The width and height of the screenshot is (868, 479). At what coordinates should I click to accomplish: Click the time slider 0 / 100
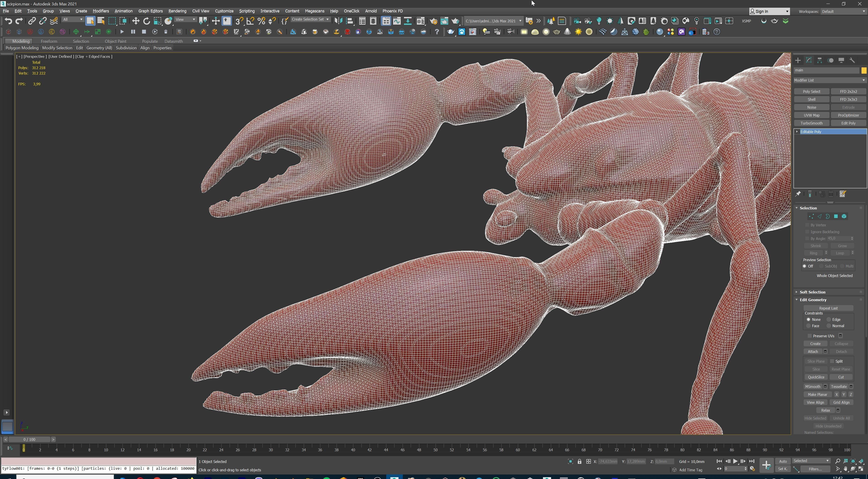coord(29,440)
